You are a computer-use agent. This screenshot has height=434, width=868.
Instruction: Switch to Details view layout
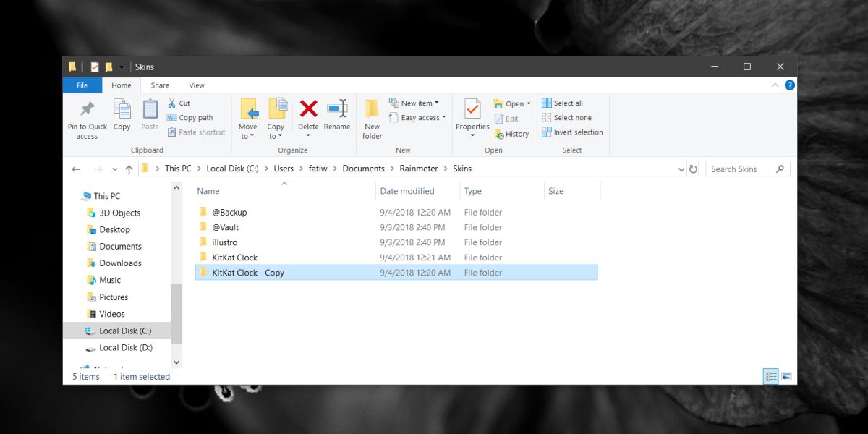771,377
